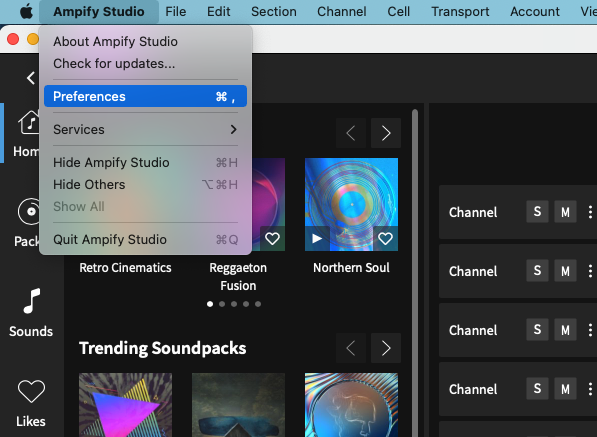597x437 pixels.
Task: Jump to the second carousel page dot
Action: [x=222, y=304]
